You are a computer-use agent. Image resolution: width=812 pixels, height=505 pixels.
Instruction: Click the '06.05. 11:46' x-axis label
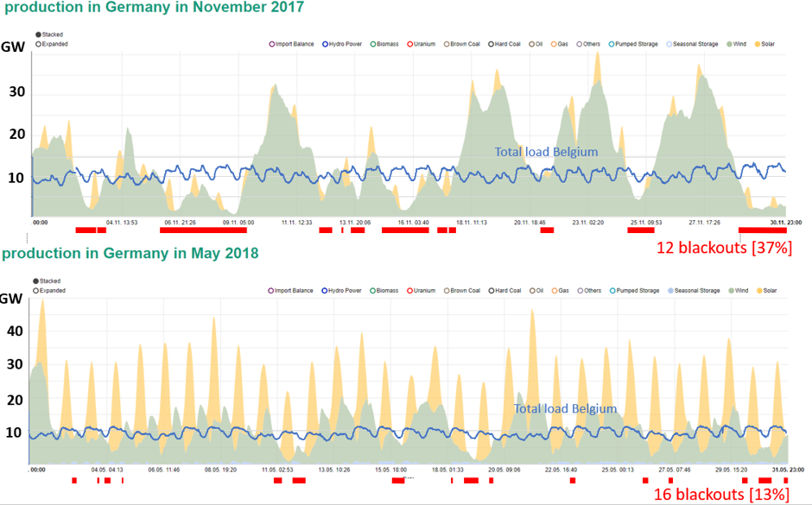[x=164, y=470]
